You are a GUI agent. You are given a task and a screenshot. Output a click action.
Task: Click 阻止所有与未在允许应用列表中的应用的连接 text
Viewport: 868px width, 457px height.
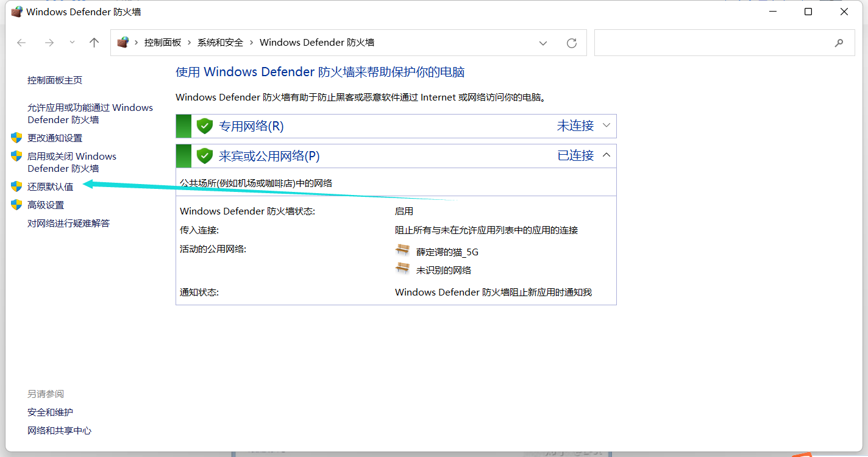pyautogui.click(x=486, y=230)
